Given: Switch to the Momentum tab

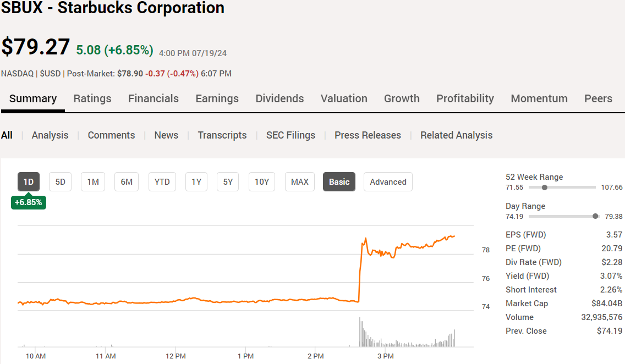Looking at the screenshot, I should point(539,98).
